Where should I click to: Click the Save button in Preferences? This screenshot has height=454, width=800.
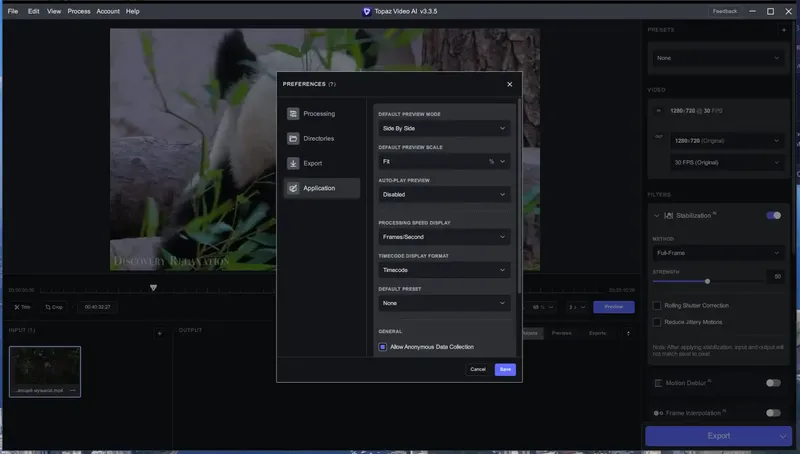point(505,369)
